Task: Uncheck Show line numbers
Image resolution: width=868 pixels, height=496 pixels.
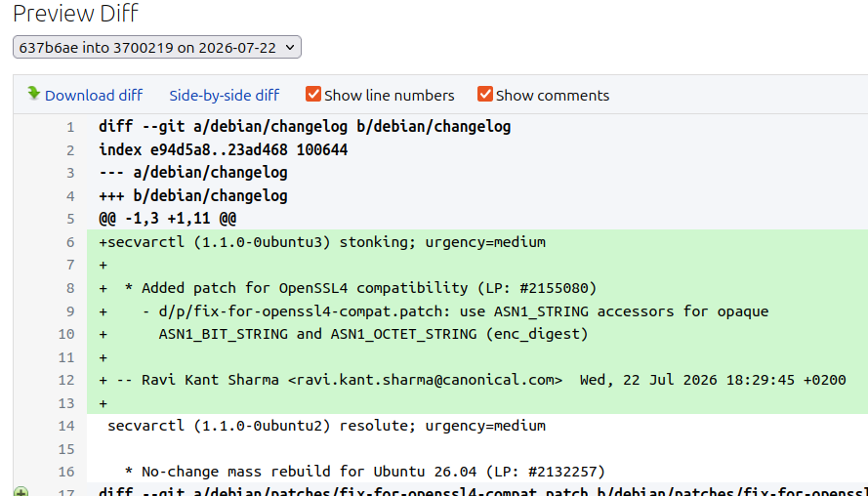Action: 312,94
